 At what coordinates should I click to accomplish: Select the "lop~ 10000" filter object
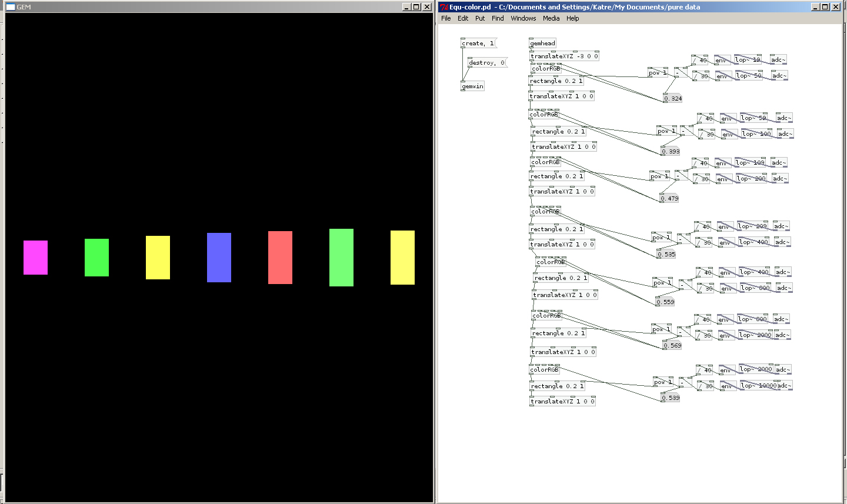click(x=758, y=386)
